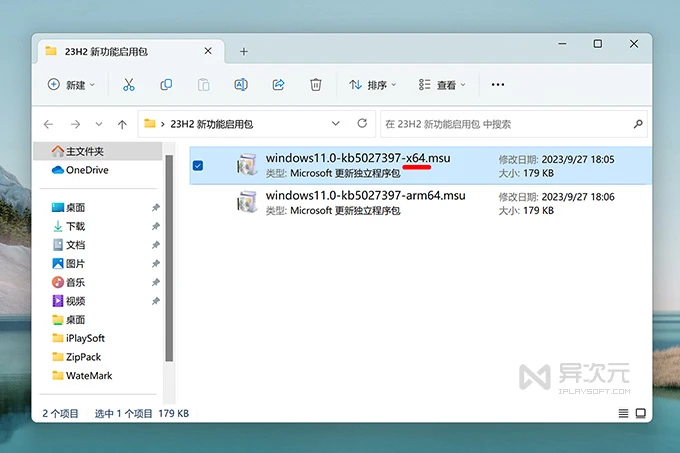Viewport: 680px width, 453px height.
Task: Click the Copy icon in toolbar
Action: coord(166,85)
